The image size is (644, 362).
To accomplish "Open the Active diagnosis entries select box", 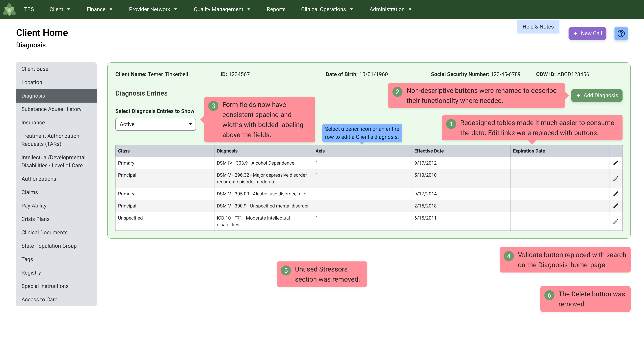I will 155,124.
